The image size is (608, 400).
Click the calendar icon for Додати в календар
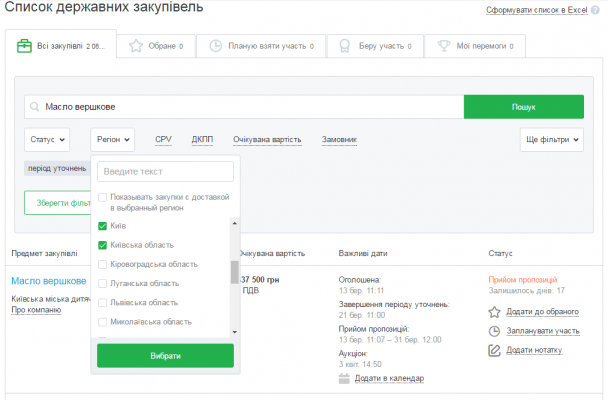pyautogui.click(x=345, y=378)
